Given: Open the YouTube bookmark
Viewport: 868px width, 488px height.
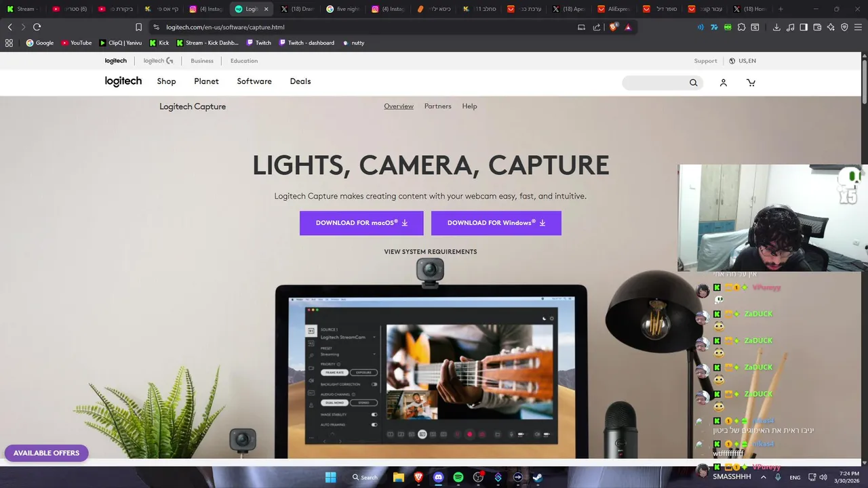Looking at the screenshot, I should tap(77, 43).
